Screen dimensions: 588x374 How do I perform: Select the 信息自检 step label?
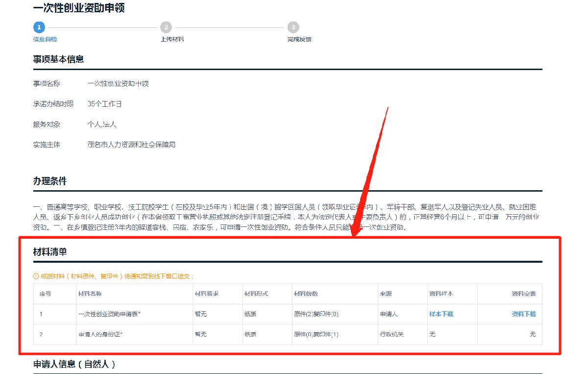(42, 39)
